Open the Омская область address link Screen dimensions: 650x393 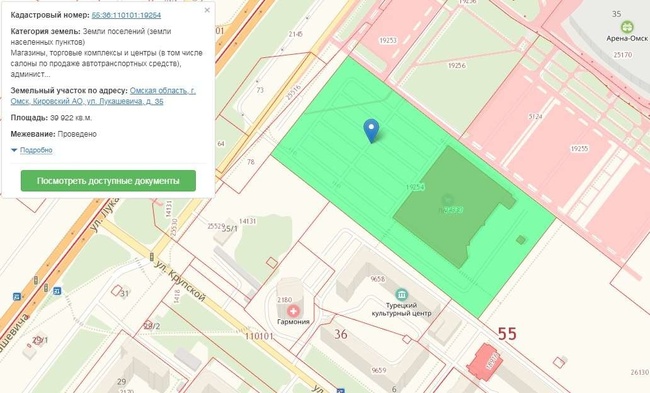pos(103,96)
